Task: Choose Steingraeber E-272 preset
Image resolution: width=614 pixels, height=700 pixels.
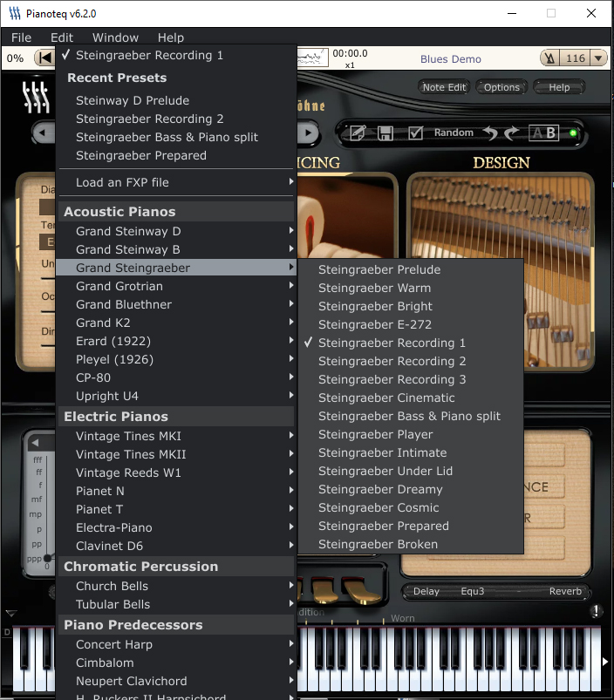Action: [x=411, y=324]
